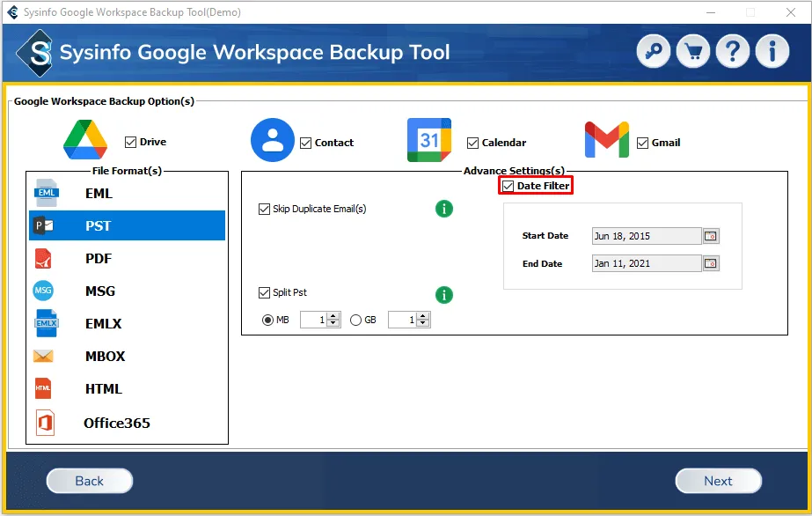This screenshot has height=516, width=812.
Task: Open the Start Date calendar picker
Action: click(711, 236)
